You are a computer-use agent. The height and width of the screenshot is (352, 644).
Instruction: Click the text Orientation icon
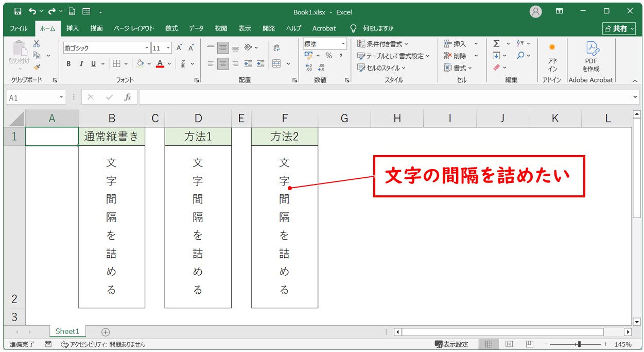point(249,47)
